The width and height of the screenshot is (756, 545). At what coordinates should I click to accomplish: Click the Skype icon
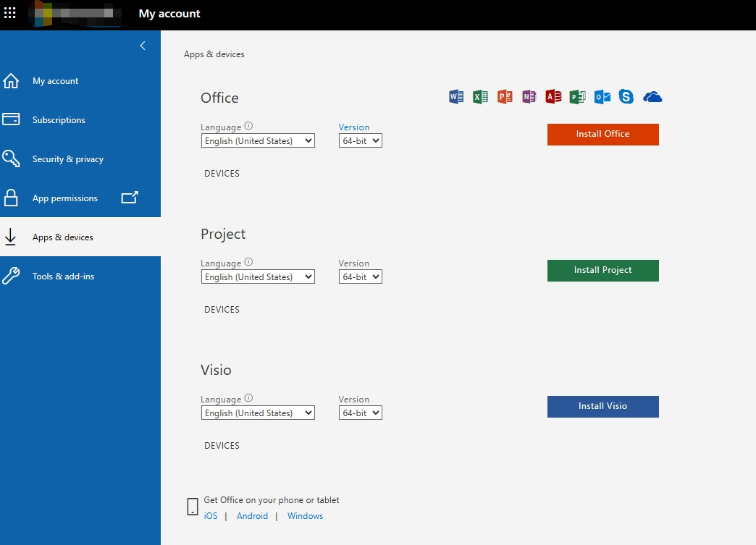coord(626,96)
